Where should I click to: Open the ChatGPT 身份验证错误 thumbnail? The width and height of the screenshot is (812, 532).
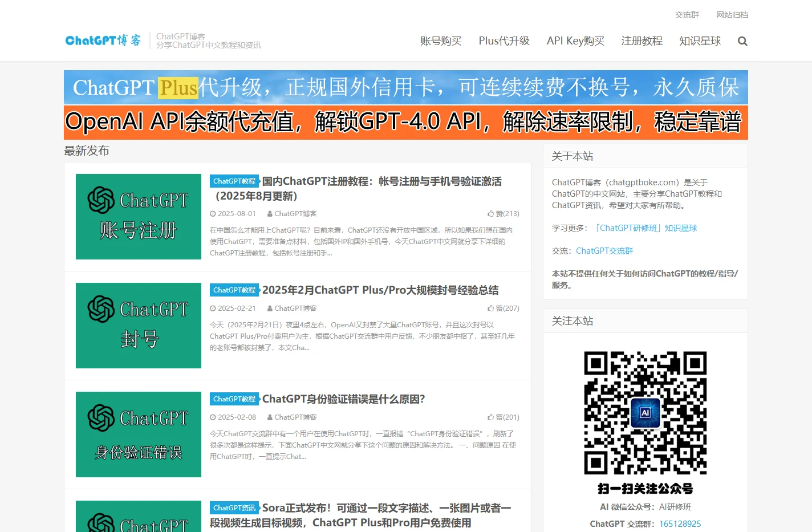click(139, 434)
